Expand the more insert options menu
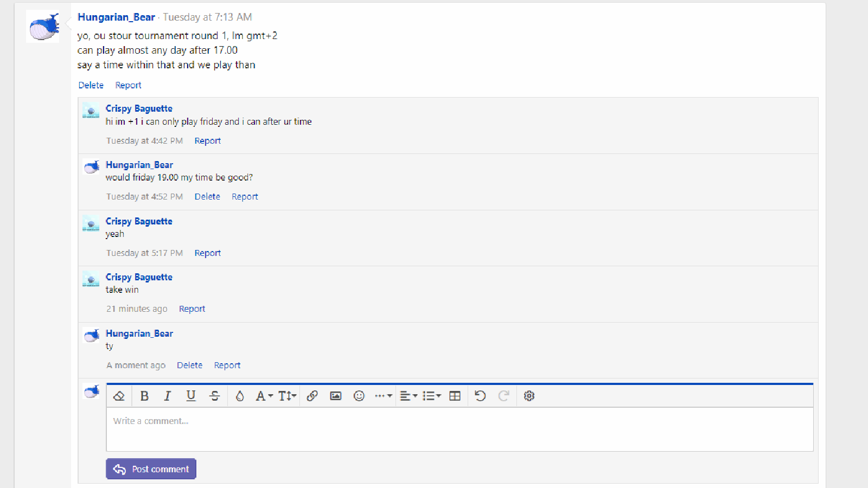868x488 pixels. (x=383, y=396)
